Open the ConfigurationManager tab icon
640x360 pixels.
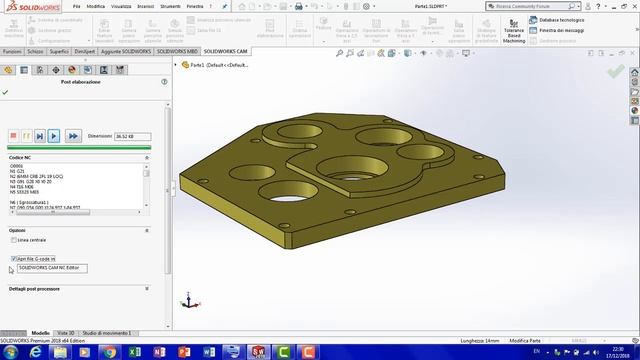tap(40, 70)
